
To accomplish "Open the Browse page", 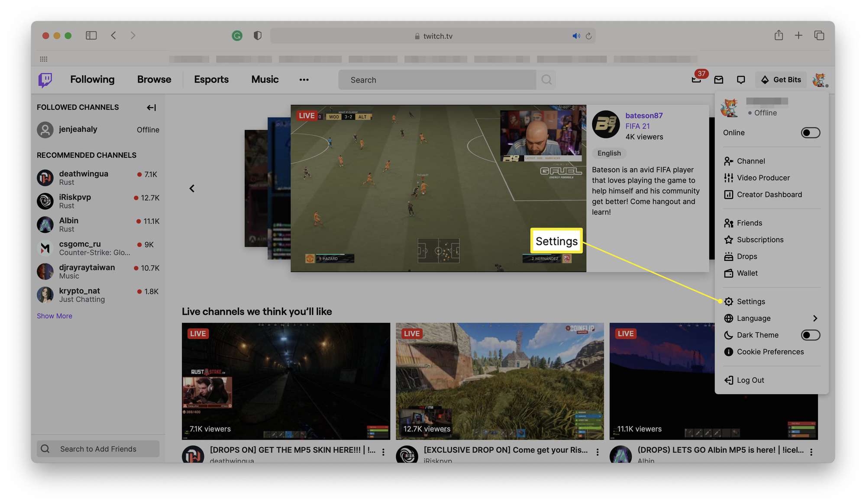I will click(x=154, y=80).
